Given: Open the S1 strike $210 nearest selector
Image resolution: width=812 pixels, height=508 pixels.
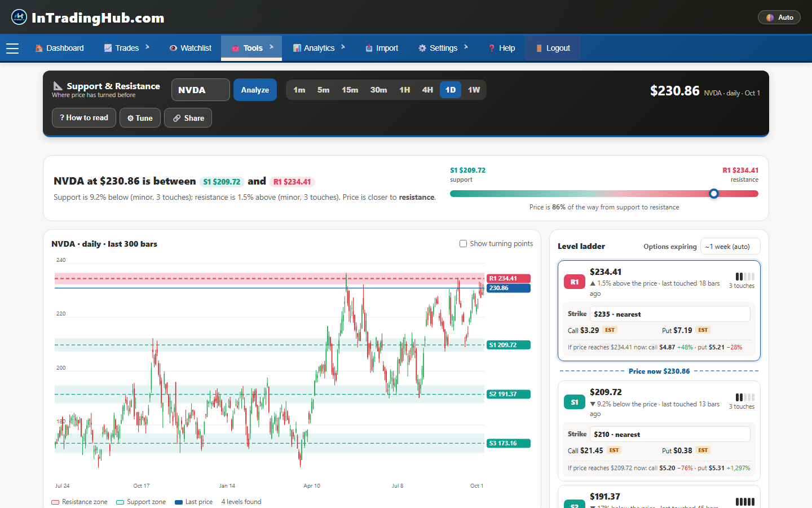Looking at the screenshot, I should tap(670, 434).
